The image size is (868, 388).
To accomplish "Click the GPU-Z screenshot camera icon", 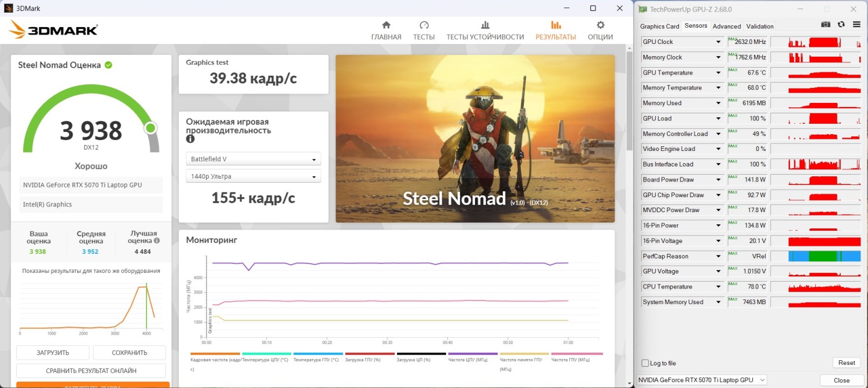I will pyautogui.click(x=826, y=24).
